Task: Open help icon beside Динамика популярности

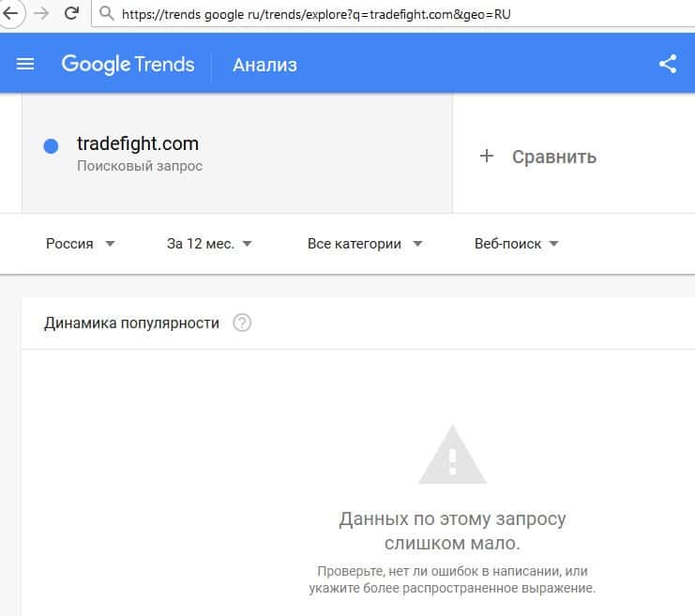Action: point(242,323)
